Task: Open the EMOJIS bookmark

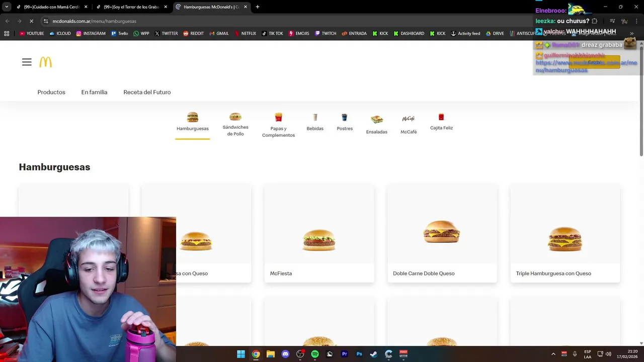Action: [299, 33]
